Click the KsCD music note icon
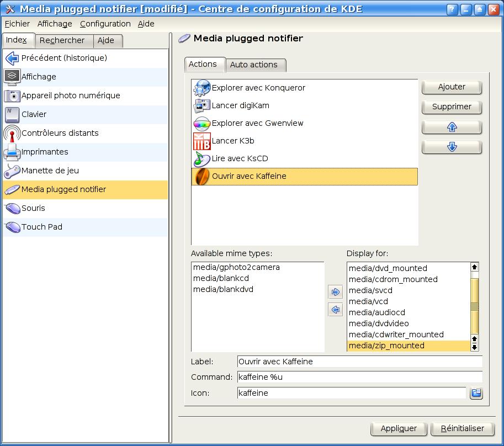Viewport: 504px width, 446px height. point(202,159)
